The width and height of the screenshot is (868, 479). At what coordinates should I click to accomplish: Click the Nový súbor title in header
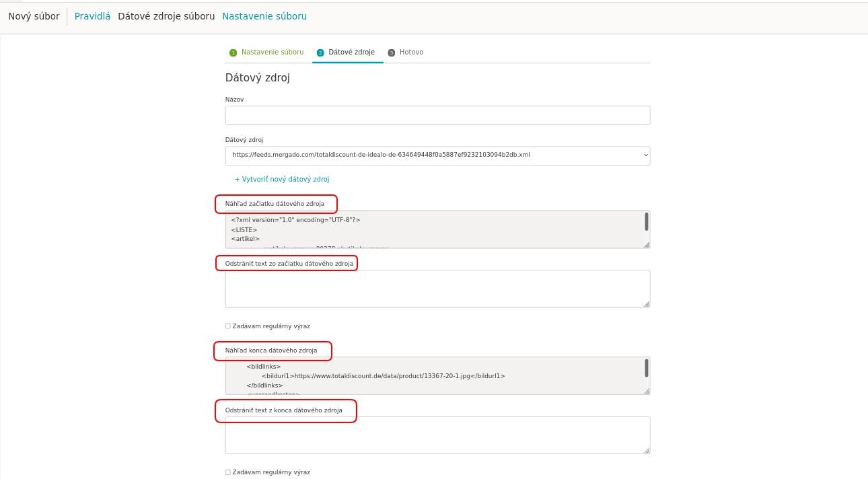(34, 16)
